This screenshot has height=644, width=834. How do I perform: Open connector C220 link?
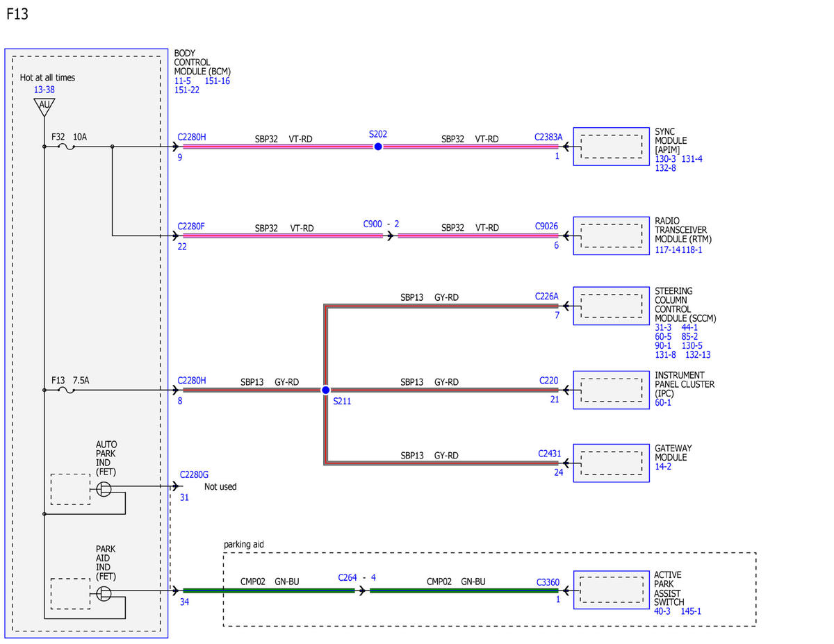(x=549, y=381)
